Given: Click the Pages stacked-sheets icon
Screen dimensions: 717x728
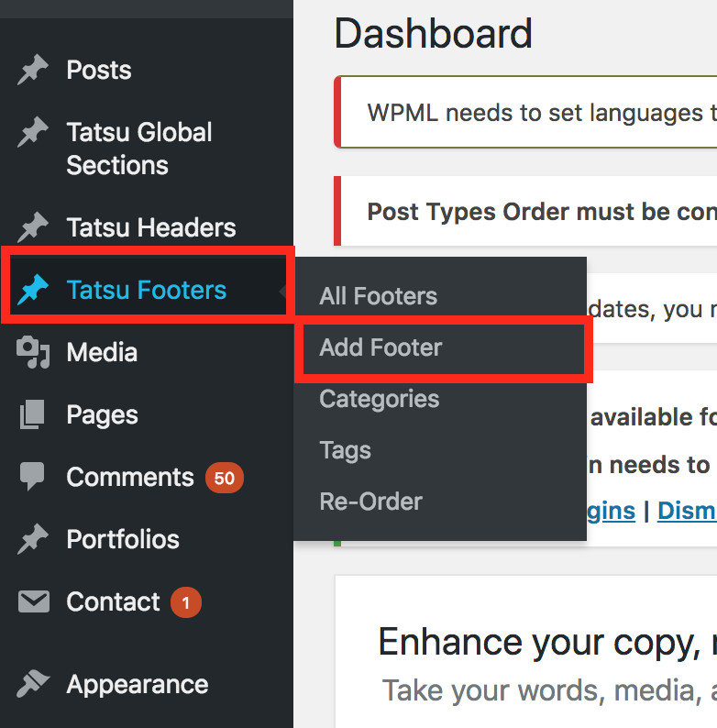Looking at the screenshot, I should [32, 414].
